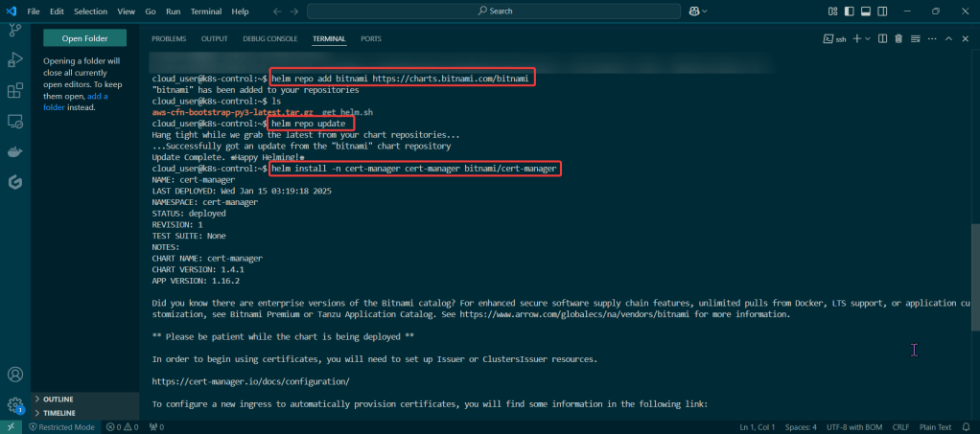Expand the TIMELINE section
The image size is (980, 434).
(59, 412)
